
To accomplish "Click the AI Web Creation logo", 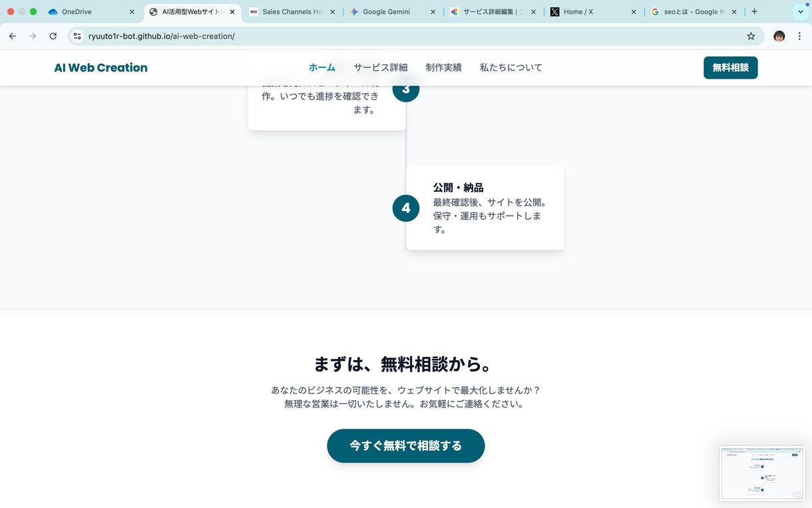I will tap(101, 67).
